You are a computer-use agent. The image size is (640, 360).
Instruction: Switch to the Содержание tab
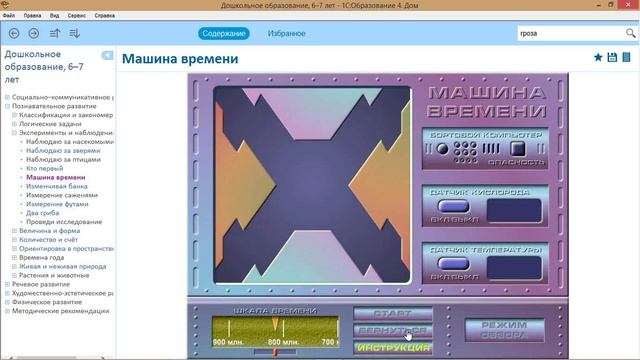224,33
